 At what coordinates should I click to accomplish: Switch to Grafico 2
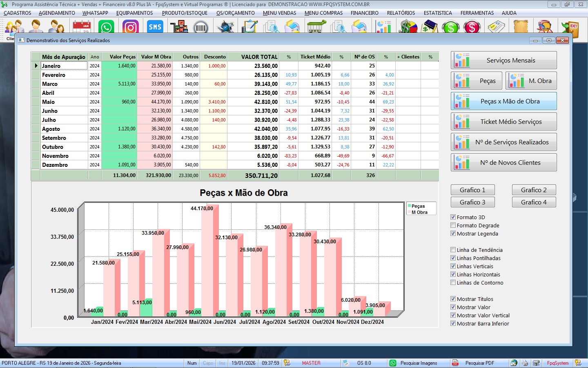click(x=534, y=190)
